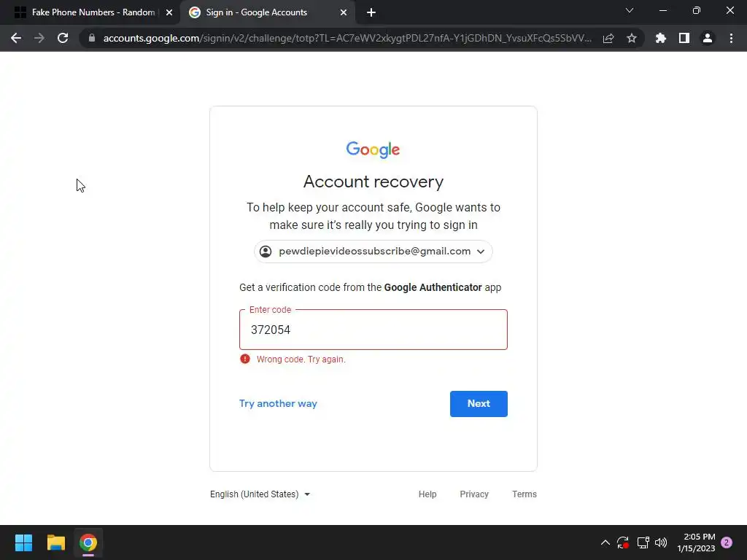
Task: Click the Chrome taskbar icon
Action: 88,542
